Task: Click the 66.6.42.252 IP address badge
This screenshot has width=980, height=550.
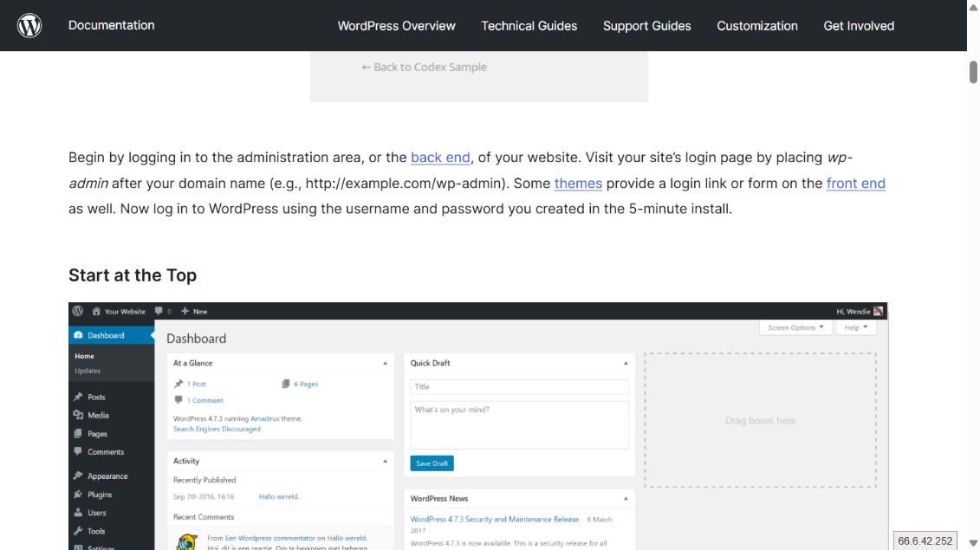Action: (925, 540)
